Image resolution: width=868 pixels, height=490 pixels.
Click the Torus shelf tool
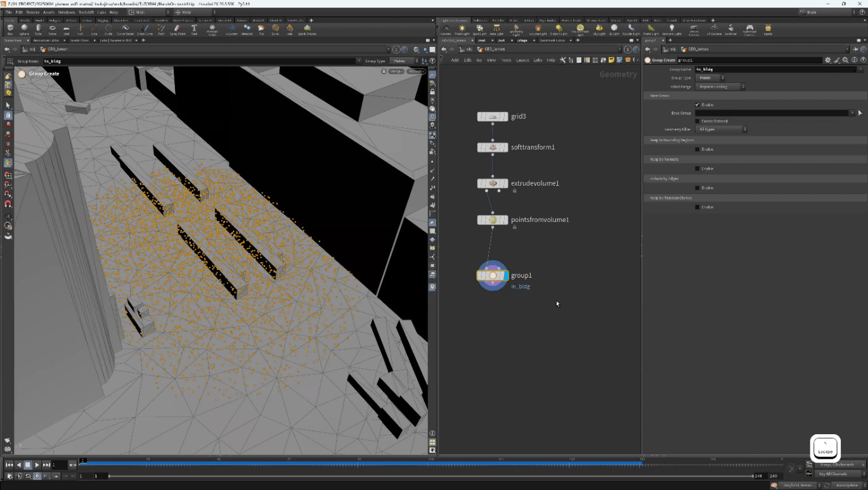click(53, 29)
